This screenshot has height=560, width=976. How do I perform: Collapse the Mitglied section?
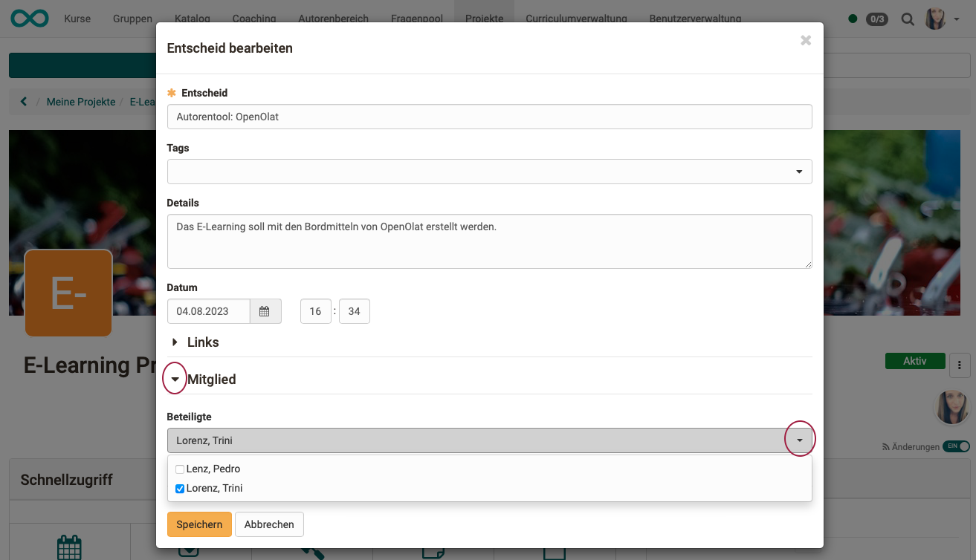tap(175, 380)
